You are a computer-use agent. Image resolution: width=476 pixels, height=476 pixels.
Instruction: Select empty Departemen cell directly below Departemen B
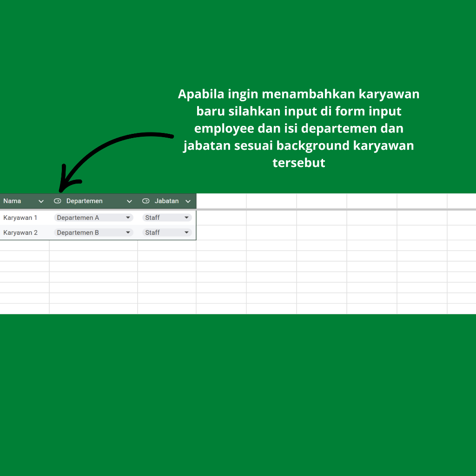click(x=93, y=245)
